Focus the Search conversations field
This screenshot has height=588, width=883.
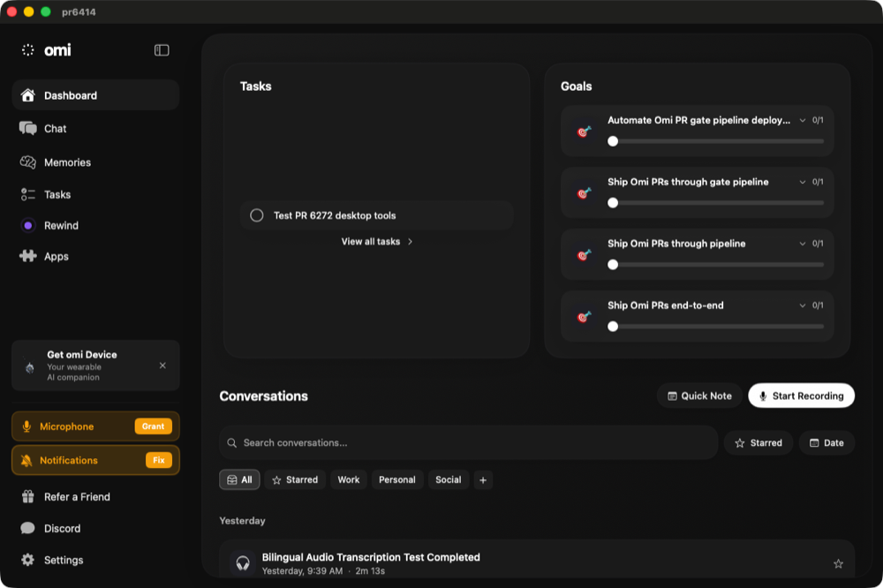(x=469, y=442)
